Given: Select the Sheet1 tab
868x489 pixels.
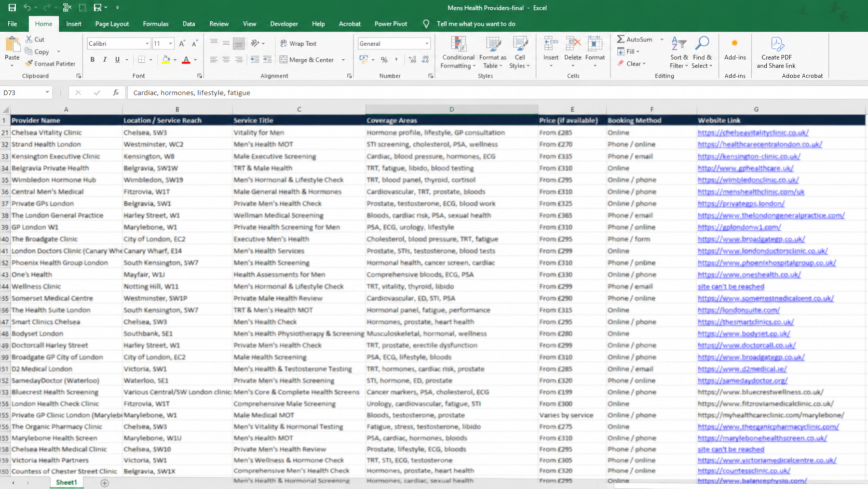Looking at the screenshot, I should click(x=66, y=483).
